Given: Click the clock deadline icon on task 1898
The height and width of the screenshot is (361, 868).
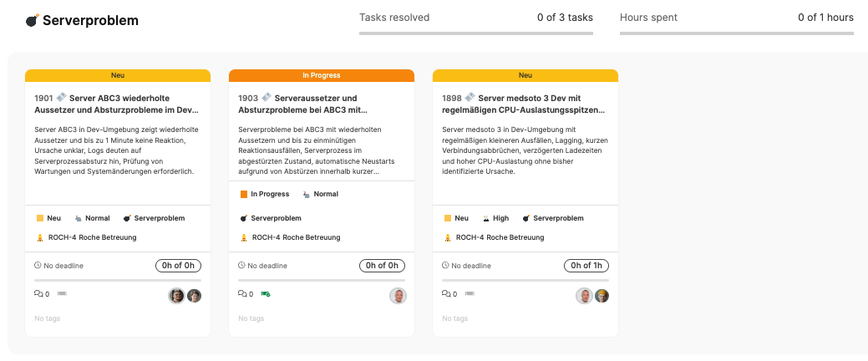Looking at the screenshot, I should coord(445,266).
